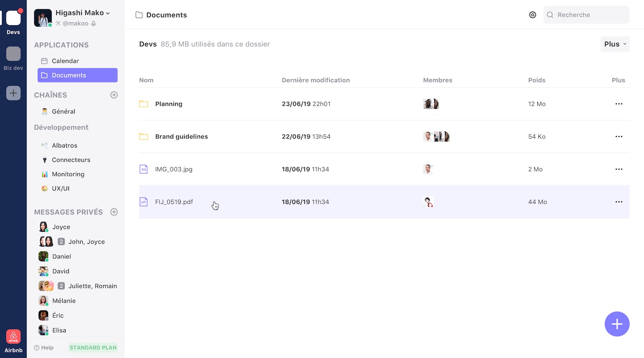Open the Calendar application
Viewport: 644px width, 358px height.
tap(65, 61)
